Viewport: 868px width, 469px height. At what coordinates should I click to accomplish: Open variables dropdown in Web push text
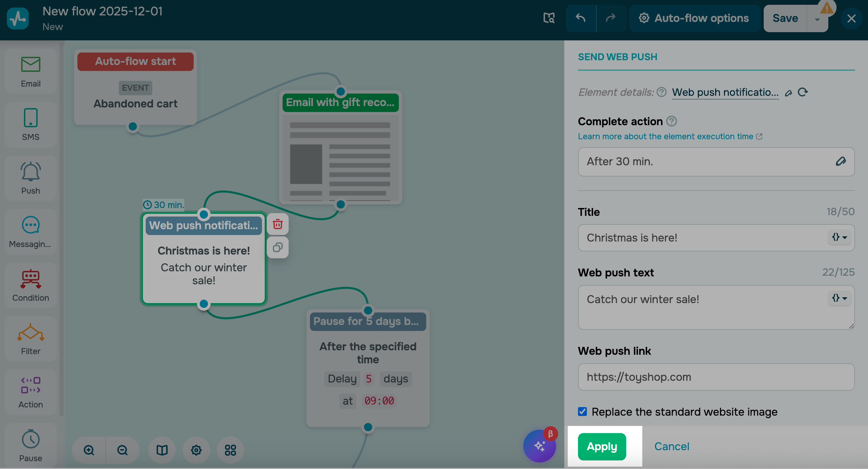pyautogui.click(x=840, y=298)
